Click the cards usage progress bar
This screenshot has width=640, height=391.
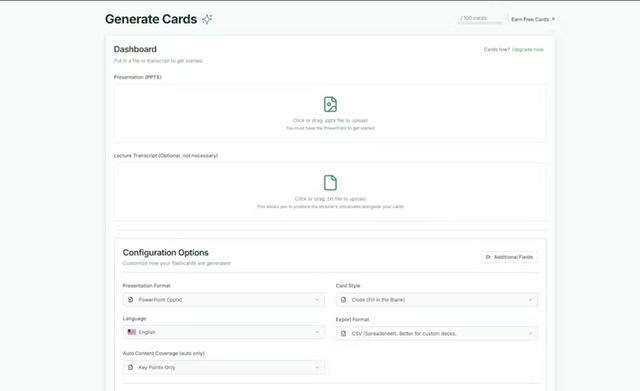point(480,23)
